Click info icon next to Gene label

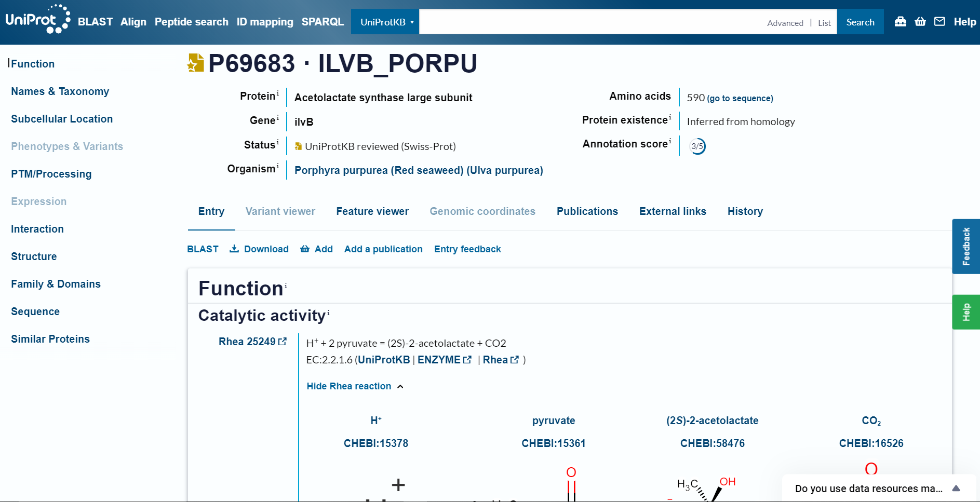pyautogui.click(x=277, y=117)
